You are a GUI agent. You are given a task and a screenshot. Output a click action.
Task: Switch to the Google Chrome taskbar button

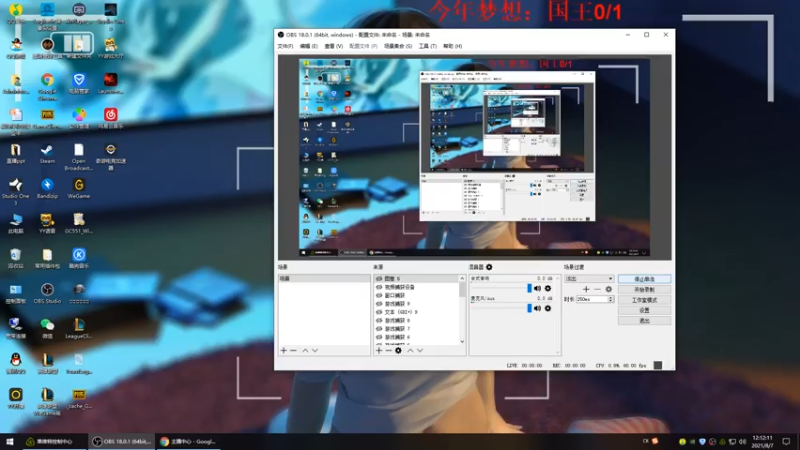188,441
